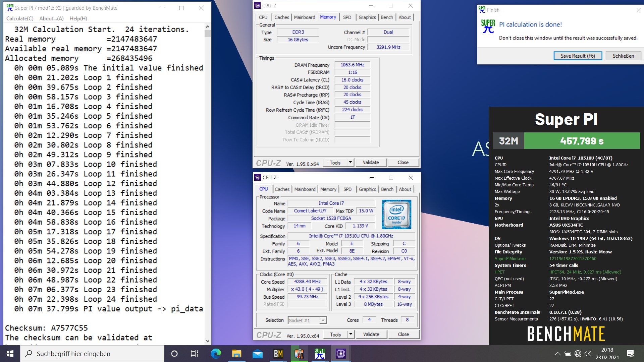Open Mail app from taskbar
The image size is (644, 362).
pyautogui.click(x=257, y=354)
